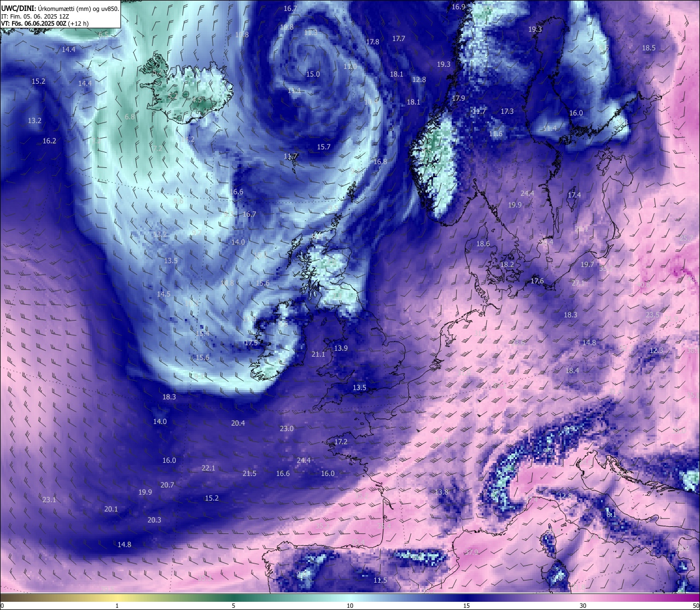The image size is (700, 610).
Task: Click the map value 17.2
Action: tap(341, 442)
